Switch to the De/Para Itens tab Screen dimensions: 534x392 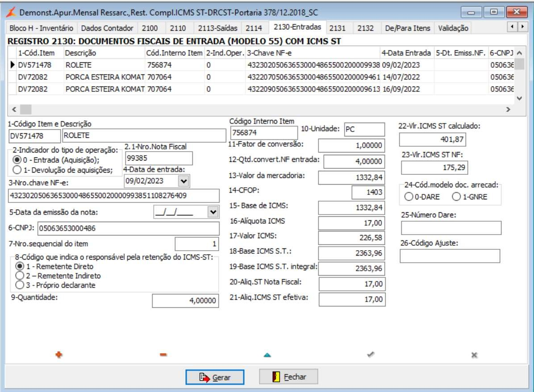(x=408, y=28)
